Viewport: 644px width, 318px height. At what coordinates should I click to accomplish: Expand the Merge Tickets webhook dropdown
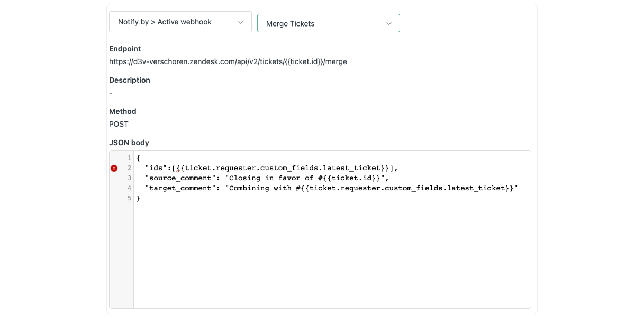point(328,23)
